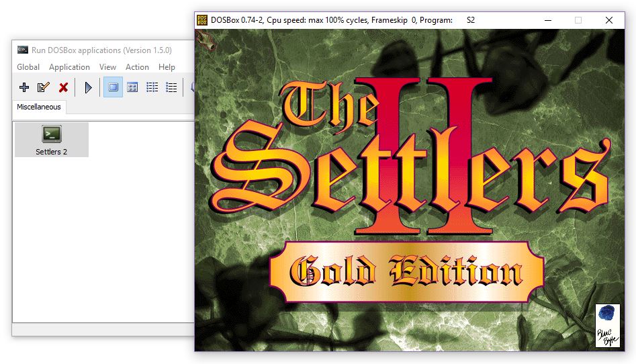Click the run application play arrow
The image size is (636, 364).
click(x=88, y=87)
